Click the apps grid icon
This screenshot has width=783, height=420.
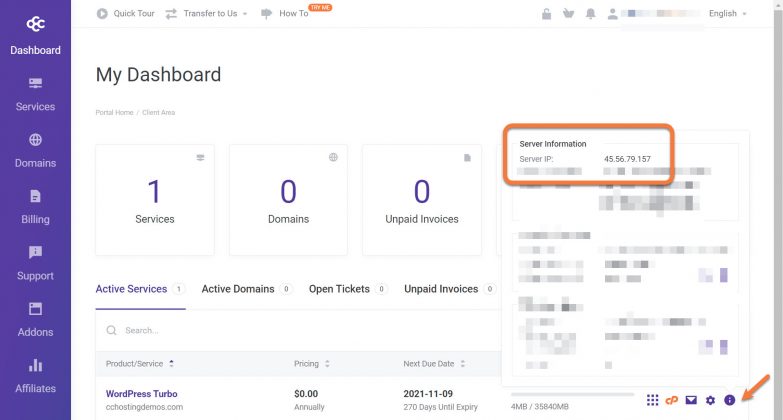click(653, 400)
